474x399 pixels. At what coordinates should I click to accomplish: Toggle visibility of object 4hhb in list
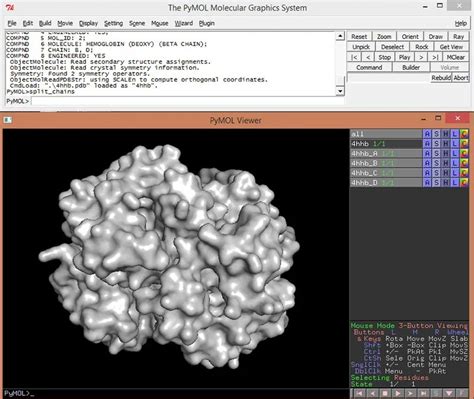coord(386,144)
